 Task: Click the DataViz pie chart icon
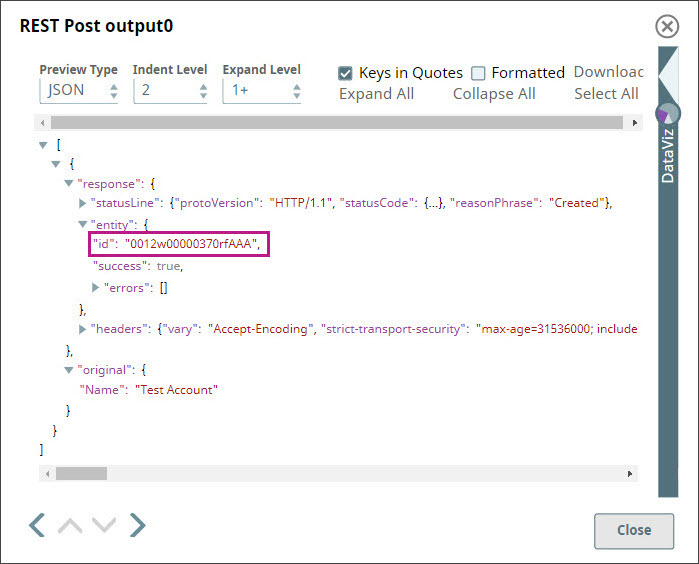[x=667, y=114]
